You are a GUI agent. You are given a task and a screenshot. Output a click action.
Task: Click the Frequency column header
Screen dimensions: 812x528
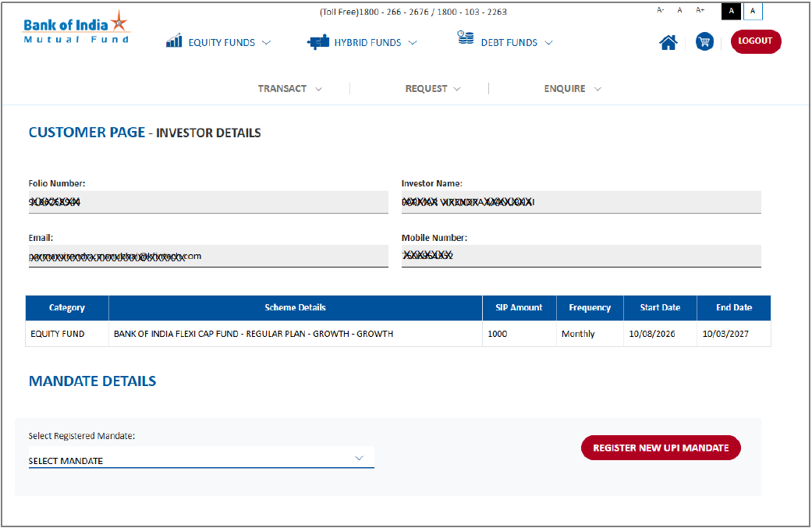(590, 307)
